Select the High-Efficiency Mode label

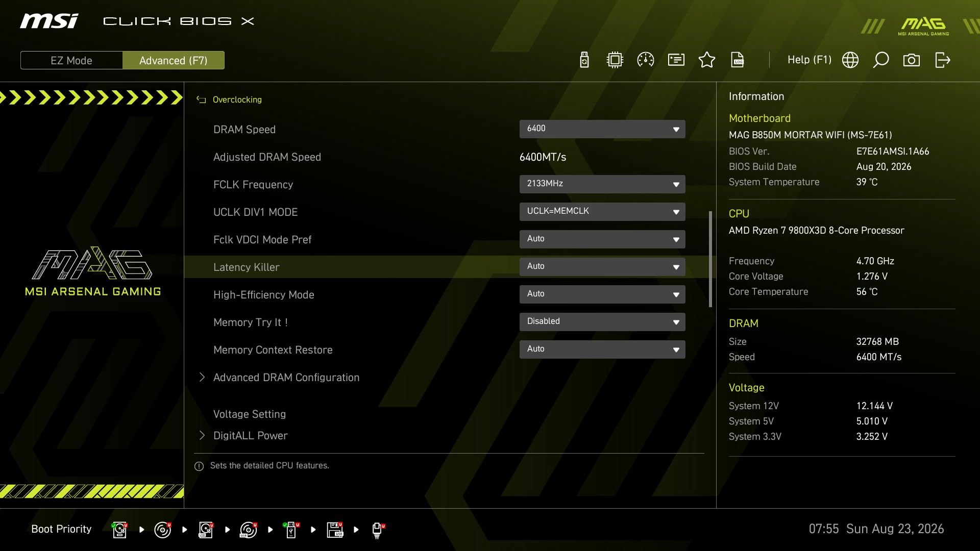tap(264, 295)
